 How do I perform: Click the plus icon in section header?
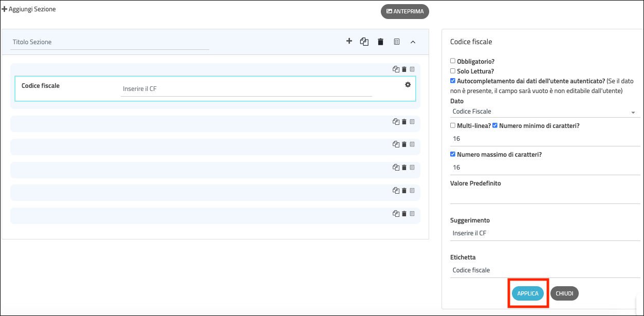(349, 42)
